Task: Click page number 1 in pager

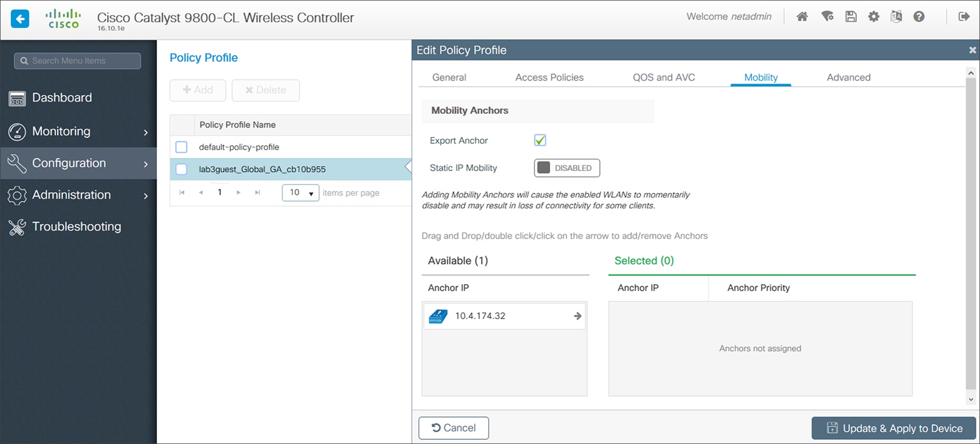Action: click(x=220, y=192)
